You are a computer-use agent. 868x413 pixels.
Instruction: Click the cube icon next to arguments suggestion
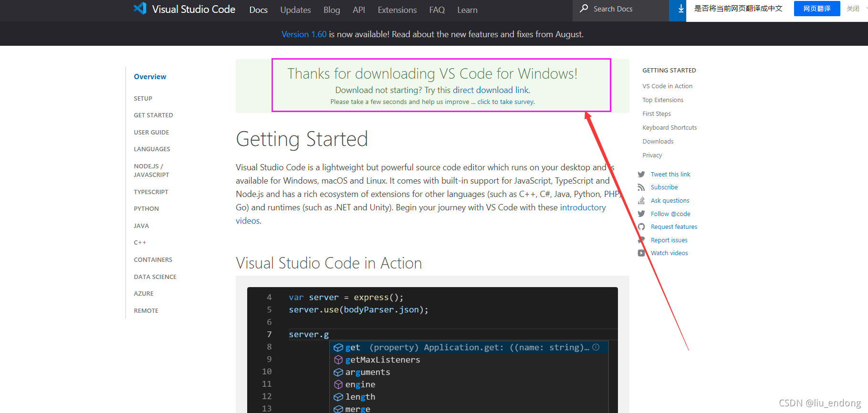pyautogui.click(x=338, y=372)
